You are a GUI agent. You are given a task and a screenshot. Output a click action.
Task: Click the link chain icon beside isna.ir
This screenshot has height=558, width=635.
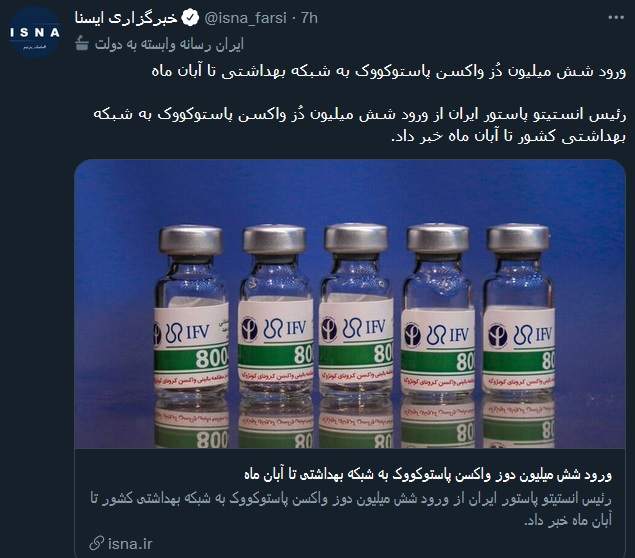(97, 543)
